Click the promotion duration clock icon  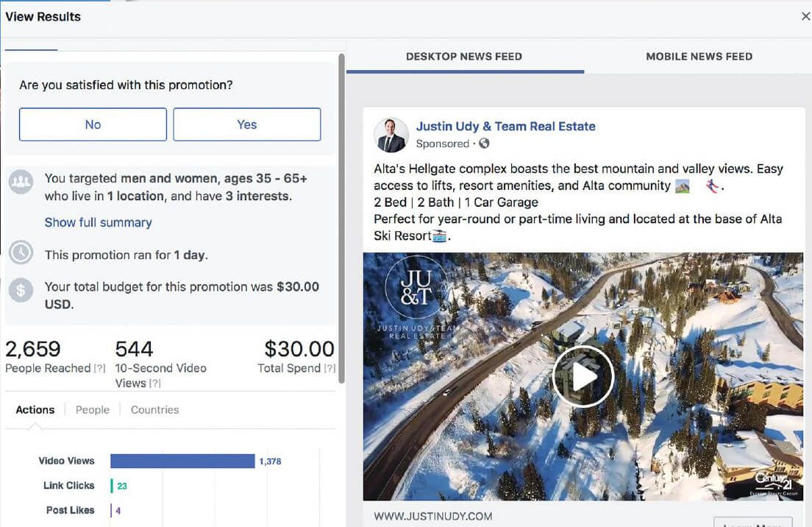21,253
